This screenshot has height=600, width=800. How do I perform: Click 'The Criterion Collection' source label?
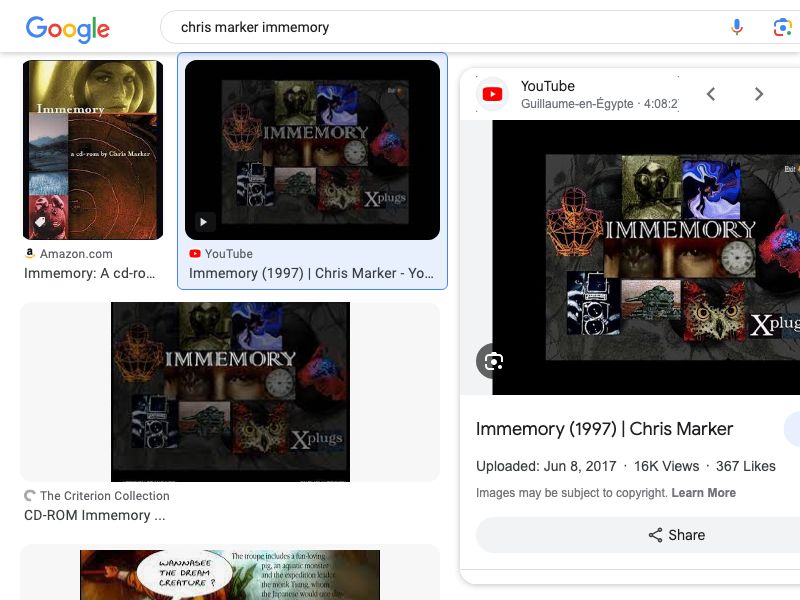coord(105,495)
